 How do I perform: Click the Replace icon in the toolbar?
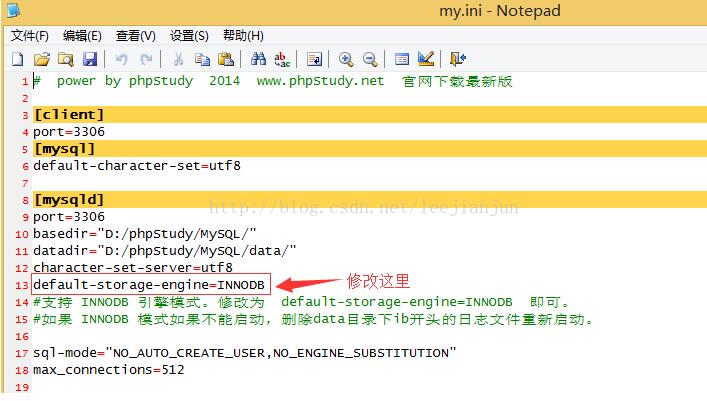[x=282, y=59]
